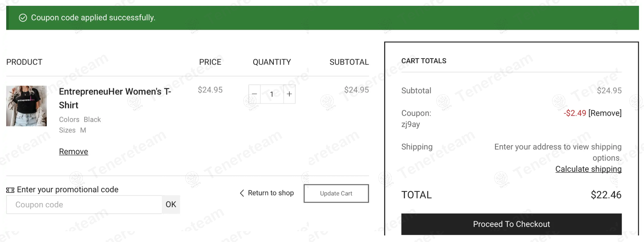Click the Update Cart button
Viewport: 644px width, 242px height.
pyautogui.click(x=336, y=193)
